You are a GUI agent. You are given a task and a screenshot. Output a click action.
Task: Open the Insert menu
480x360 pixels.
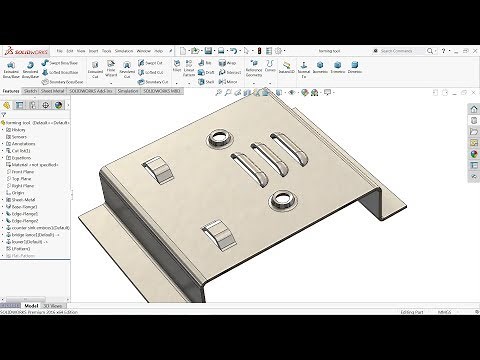(93, 51)
